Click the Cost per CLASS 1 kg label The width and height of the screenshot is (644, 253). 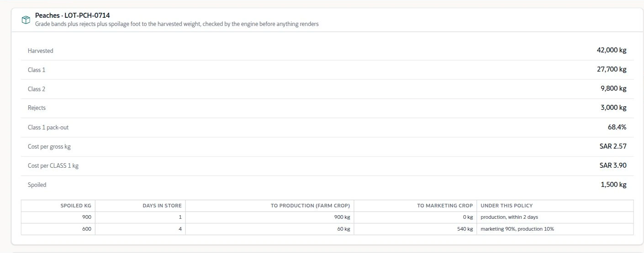(x=53, y=165)
